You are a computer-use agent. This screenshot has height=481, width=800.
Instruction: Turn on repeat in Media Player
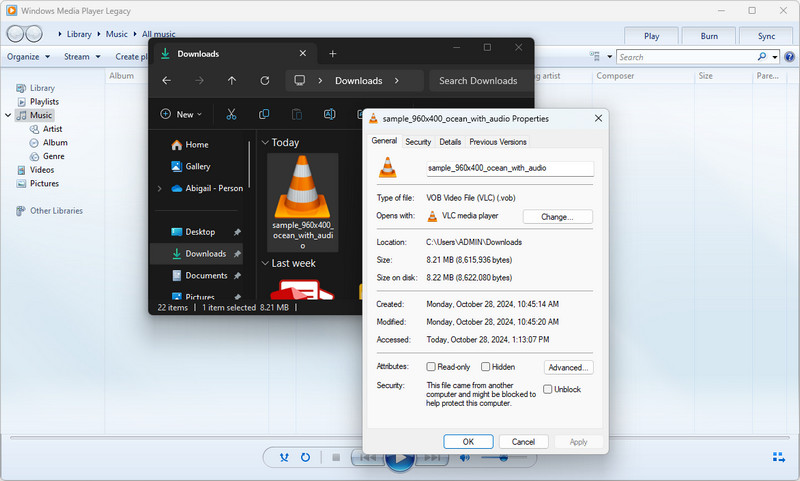(x=305, y=458)
